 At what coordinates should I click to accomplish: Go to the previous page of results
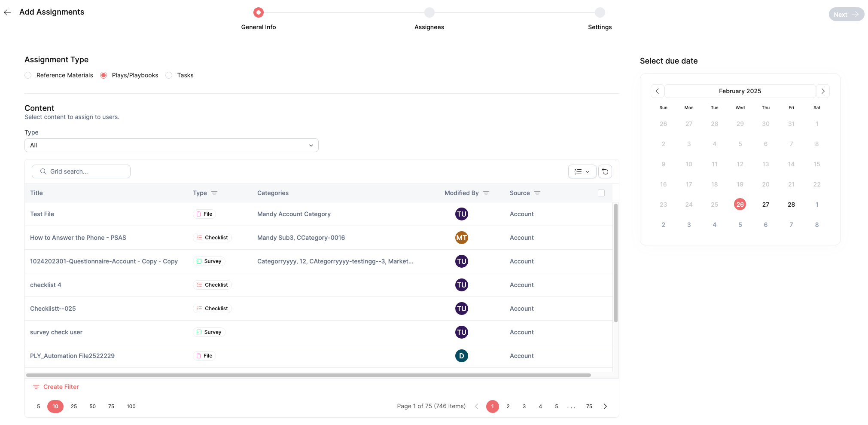pos(477,407)
